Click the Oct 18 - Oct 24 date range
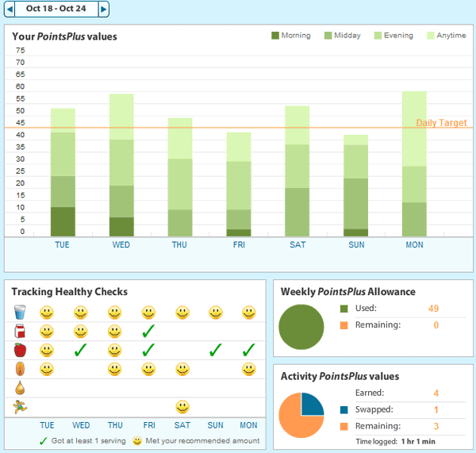The height and width of the screenshot is (453, 476). [x=56, y=9]
